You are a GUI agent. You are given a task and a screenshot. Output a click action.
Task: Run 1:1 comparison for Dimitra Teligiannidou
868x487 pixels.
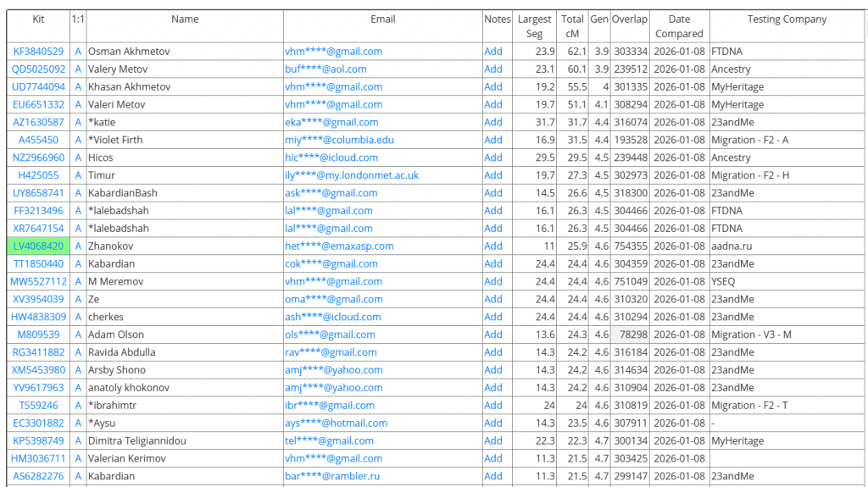pyautogui.click(x=78, y=441)
